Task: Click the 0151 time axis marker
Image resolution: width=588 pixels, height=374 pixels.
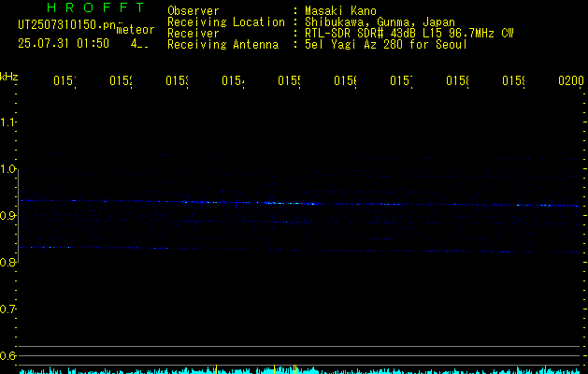Action: 65,81
